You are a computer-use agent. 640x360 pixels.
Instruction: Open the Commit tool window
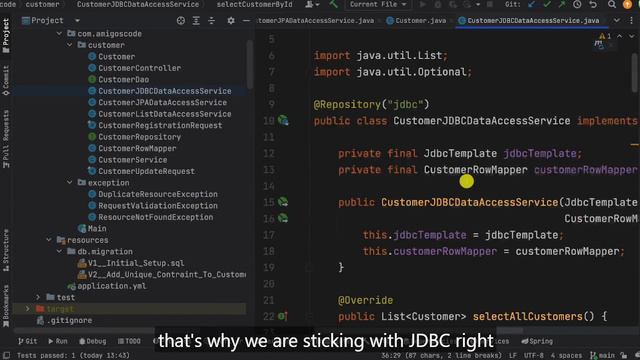coord(6,80)
